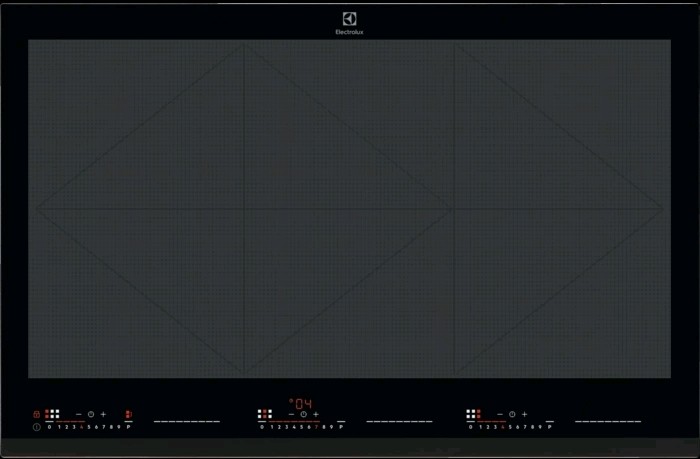The image size is (700, 459).
Task: Set center zone heat level to 0
Action: [262, 427]
